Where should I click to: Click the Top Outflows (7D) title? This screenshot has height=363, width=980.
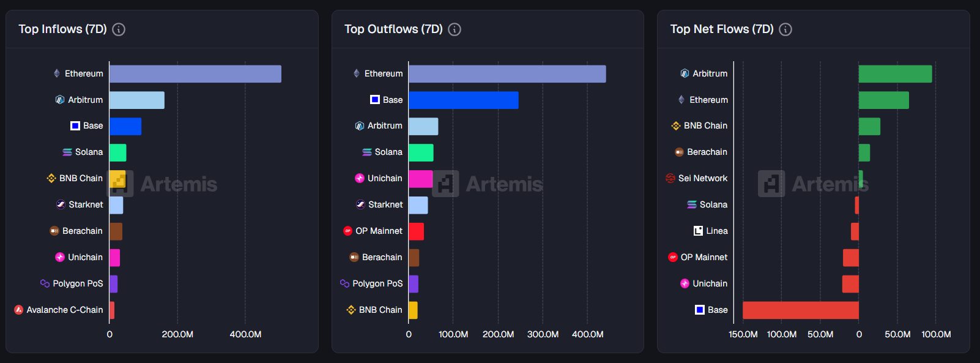click(x=393, y=29)
